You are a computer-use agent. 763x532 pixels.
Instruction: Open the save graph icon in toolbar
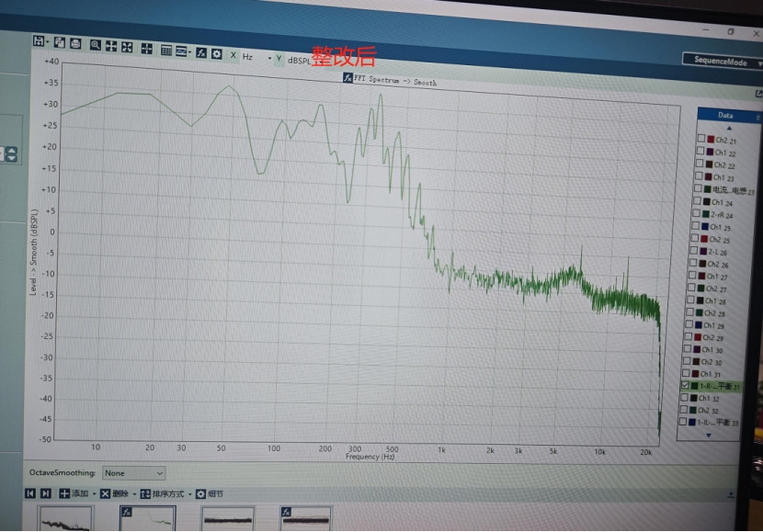tap(39, 40)
